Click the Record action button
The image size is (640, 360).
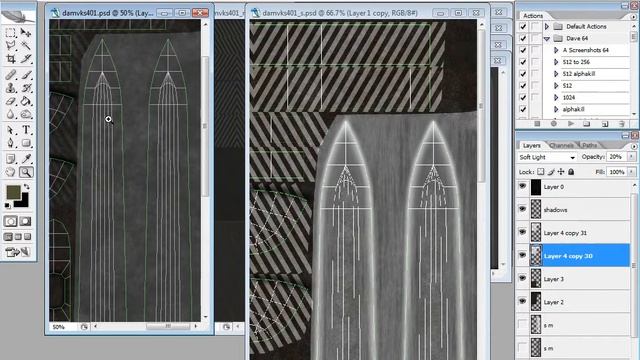tap(554, 123)
